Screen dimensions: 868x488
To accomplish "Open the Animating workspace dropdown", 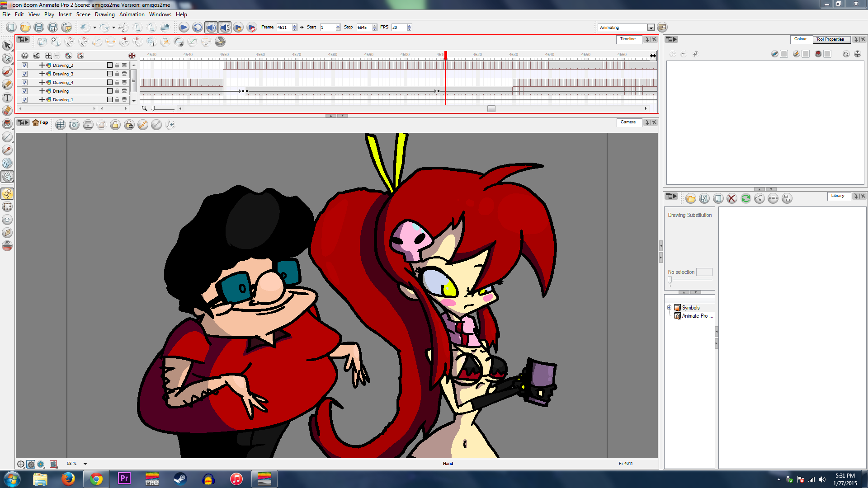I will pyautogui.click(x=651, y=28).
